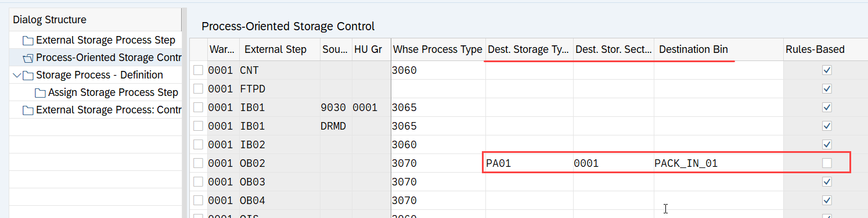
Task: Click folder icon beside Storage Process - Definition
Action: pyautogui.click(x=28, y=76)
